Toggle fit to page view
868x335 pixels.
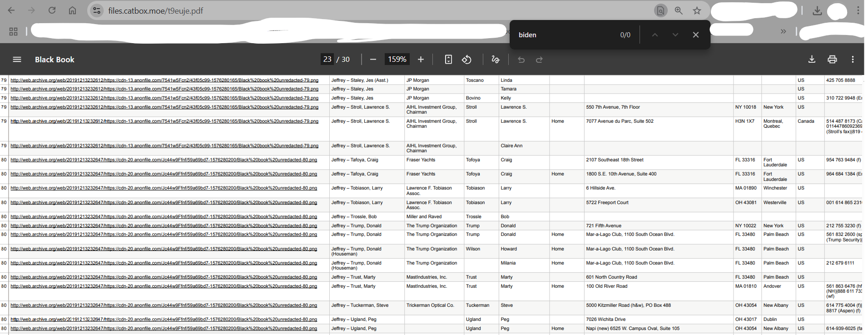click(x=448, y=60)
